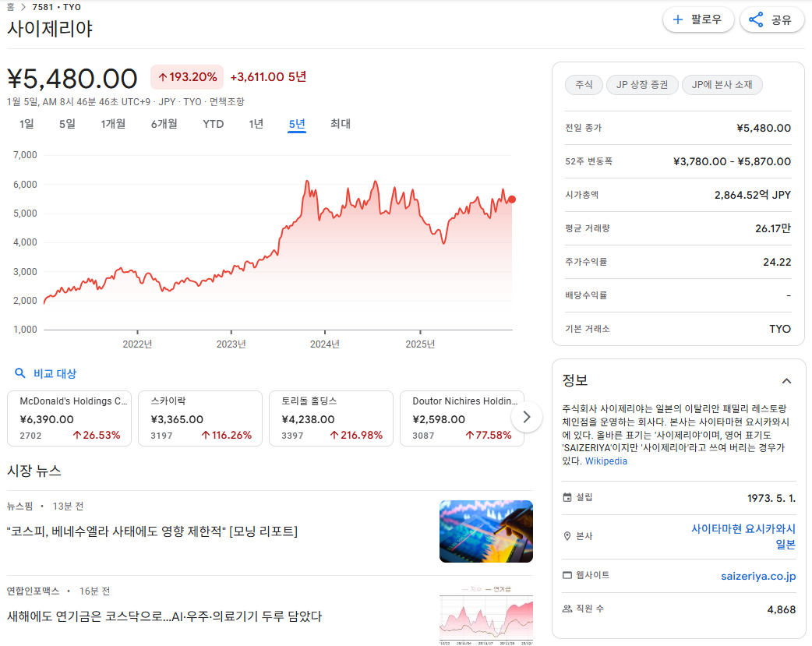Switch chart to 최대 range
This screenshot has width=812, height=646.
(x=341, y=124)
